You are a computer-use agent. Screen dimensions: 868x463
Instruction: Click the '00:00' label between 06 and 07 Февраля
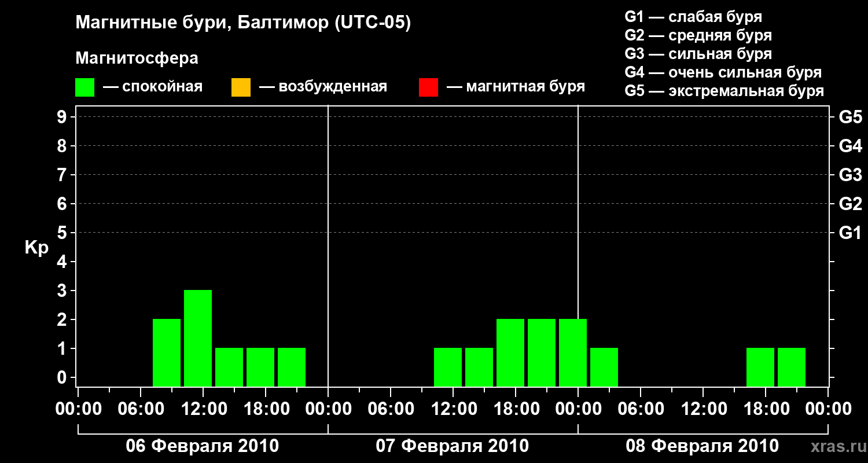[328, 409]
